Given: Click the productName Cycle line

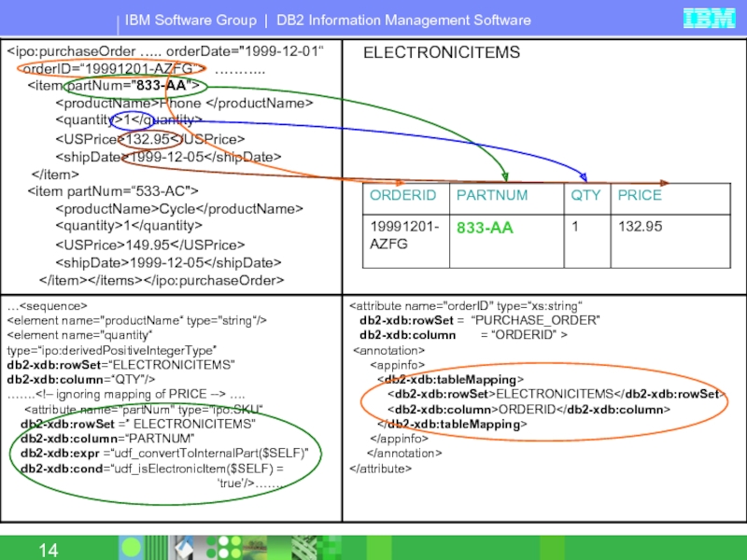Looking at the screenshot, I should (x=179, y=208).
